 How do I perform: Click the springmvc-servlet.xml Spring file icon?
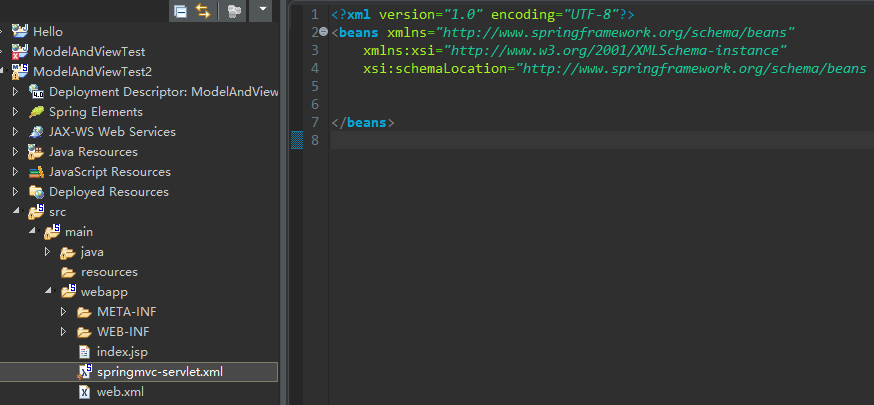point(84,372)
